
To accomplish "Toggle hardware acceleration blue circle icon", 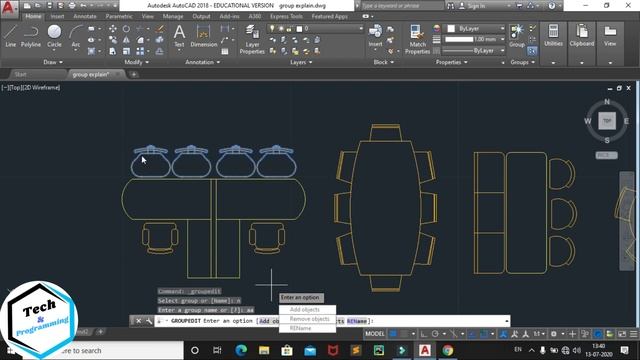I will click(598, 334).
